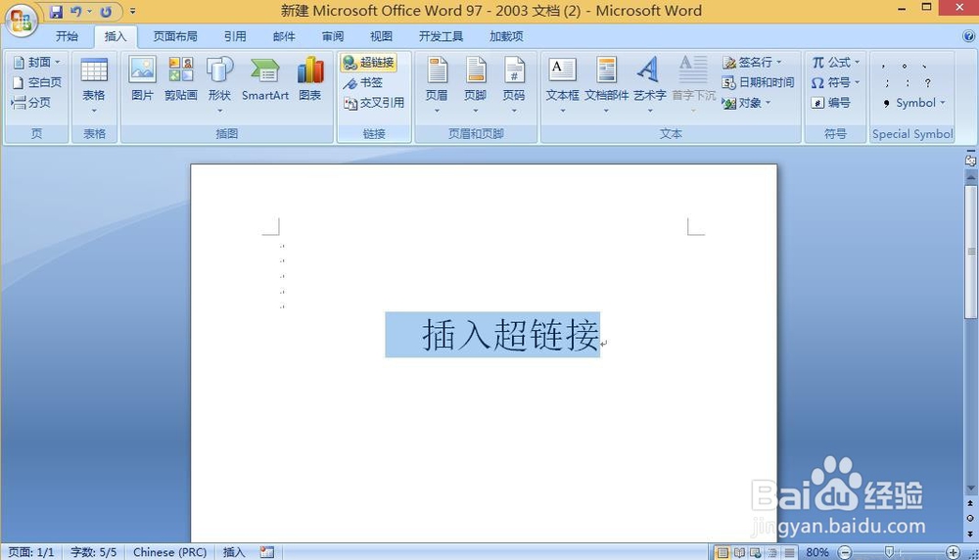The width and height of the screenshot is (979, 560).
Task: Open the 页面布局 tab
Action: pos(175,36)
